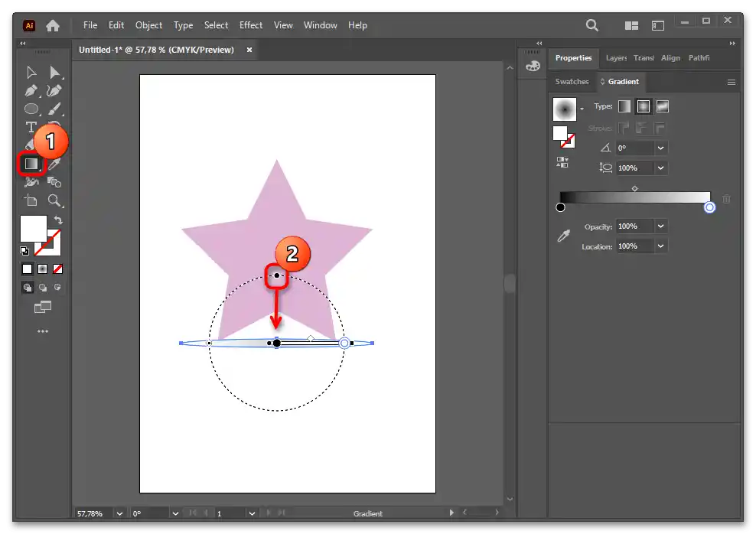
Task: Set fill to None in toolbar
Action: (57, 269)
